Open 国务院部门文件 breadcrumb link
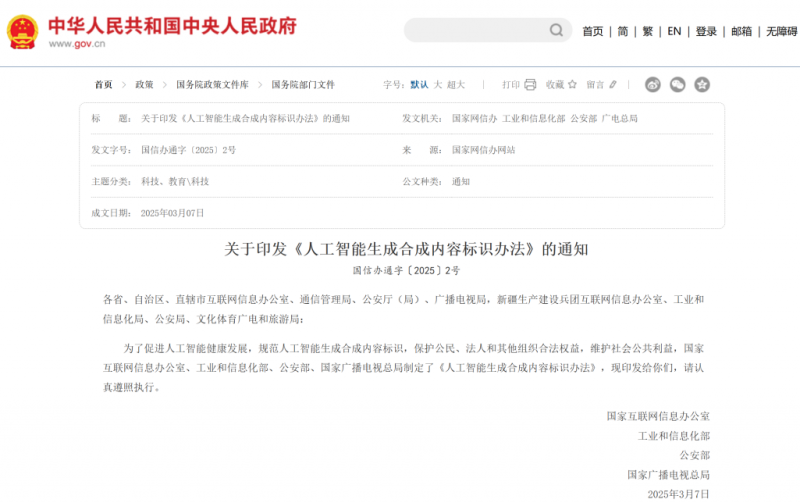800x503 pixels. (303, 85)
